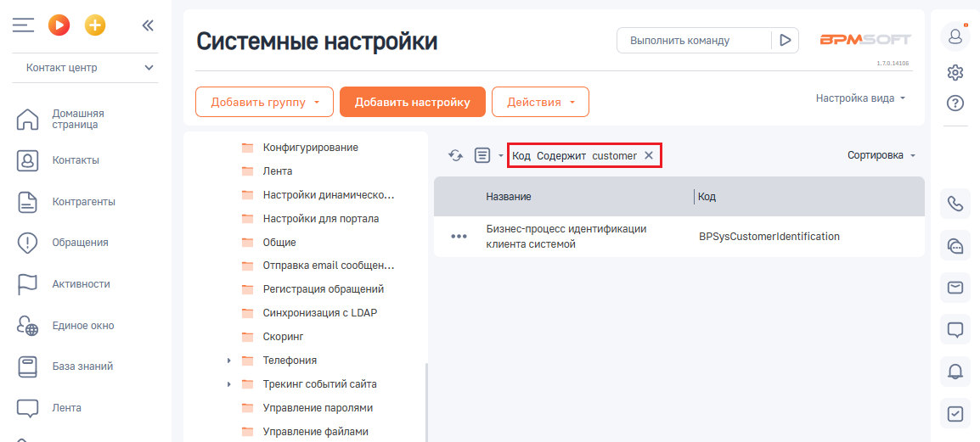Select the Управление файлами folder

pos(316,431)
